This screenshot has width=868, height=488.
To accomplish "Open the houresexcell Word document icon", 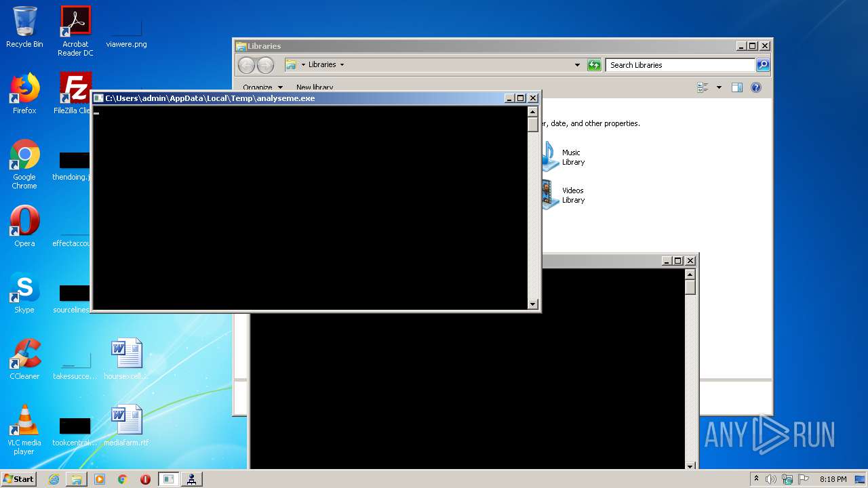I will click(126, 359).
